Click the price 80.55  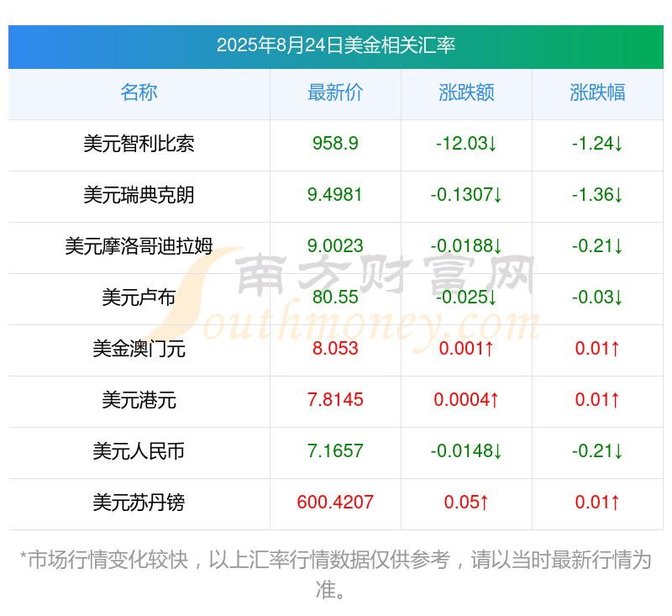335,297
